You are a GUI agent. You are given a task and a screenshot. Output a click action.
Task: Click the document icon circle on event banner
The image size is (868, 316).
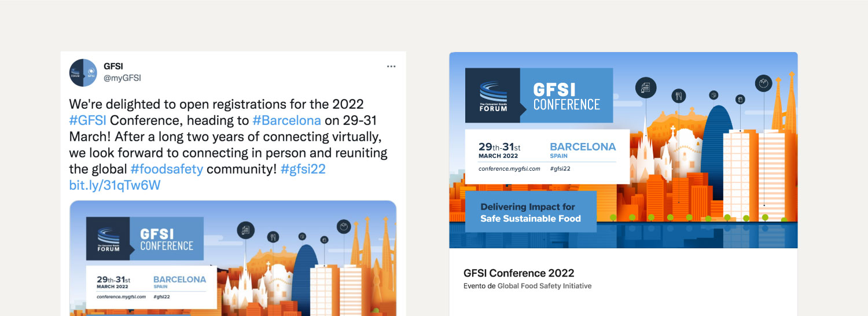tap(646, 87)
